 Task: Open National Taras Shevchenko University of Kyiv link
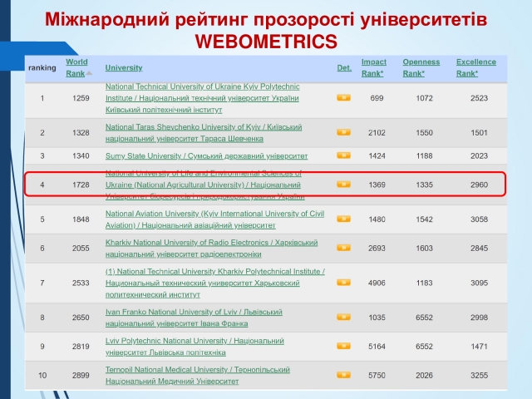[x=204, y=133]
